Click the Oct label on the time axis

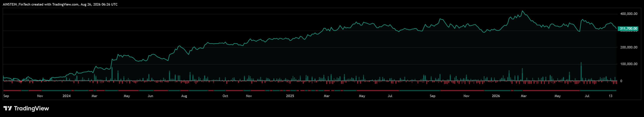(225, 96)
